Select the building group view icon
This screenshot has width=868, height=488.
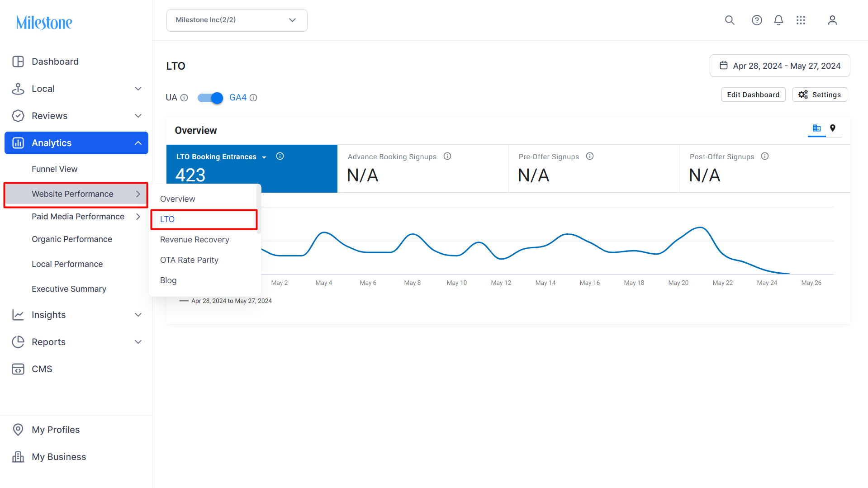817,128
